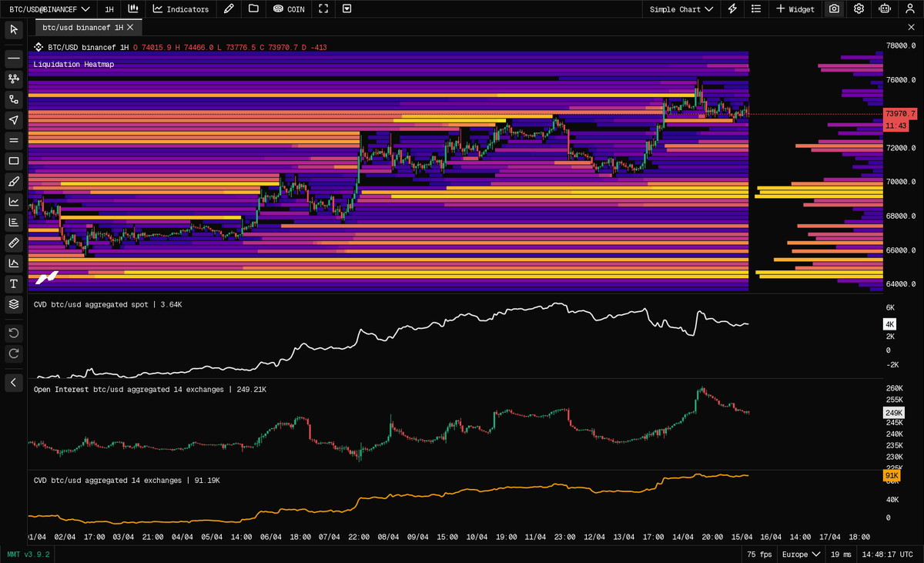Screen dimensions: 924x563
Task: Open the user account profile
Action: pyautogui.click(x=909, y=9)
